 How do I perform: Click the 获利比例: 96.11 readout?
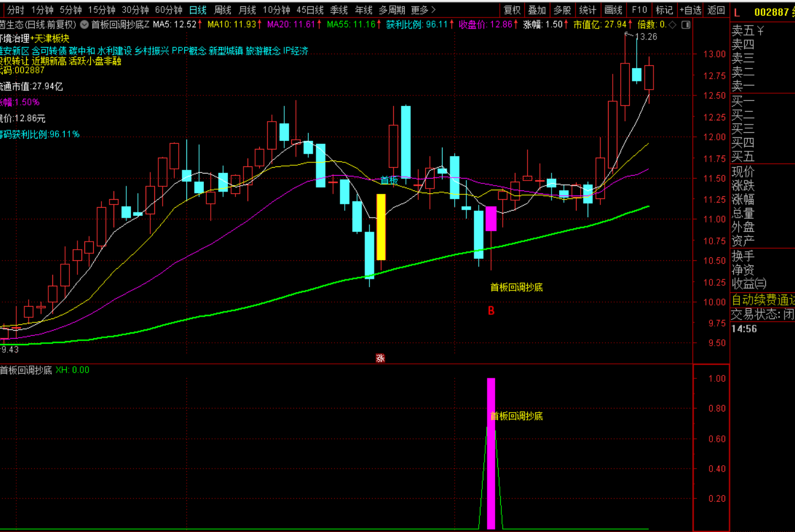click(419, 24)
